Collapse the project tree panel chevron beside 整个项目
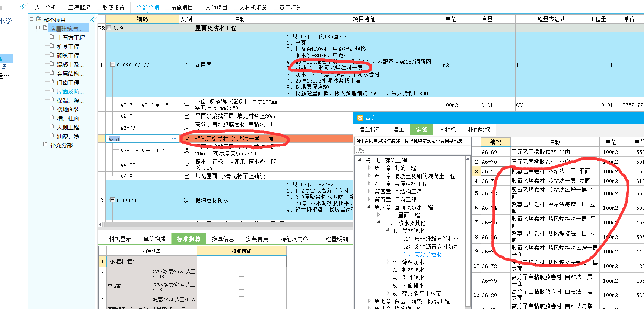The height and width of the screenshot is (309, 644). click(92, 19)
